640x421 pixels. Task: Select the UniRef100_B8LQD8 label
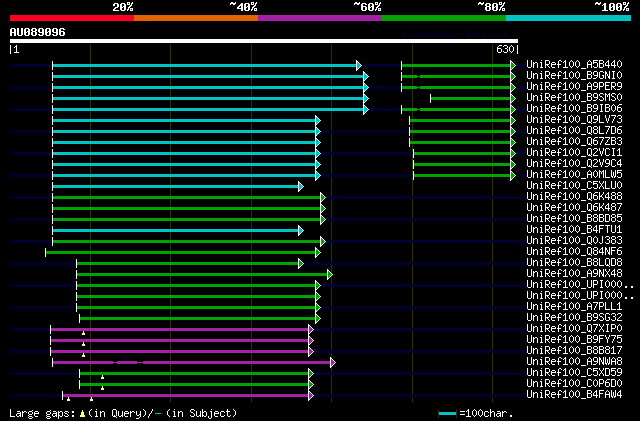574,262
